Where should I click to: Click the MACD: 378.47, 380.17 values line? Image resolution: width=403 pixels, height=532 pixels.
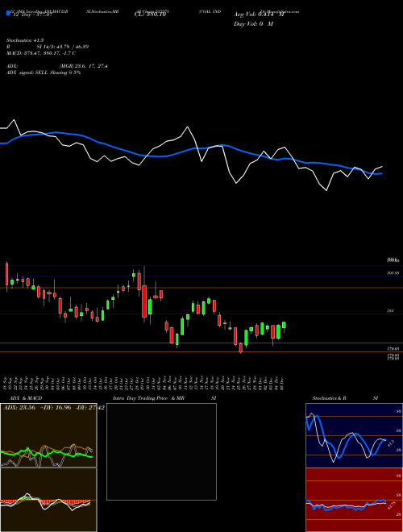[41, 53]
